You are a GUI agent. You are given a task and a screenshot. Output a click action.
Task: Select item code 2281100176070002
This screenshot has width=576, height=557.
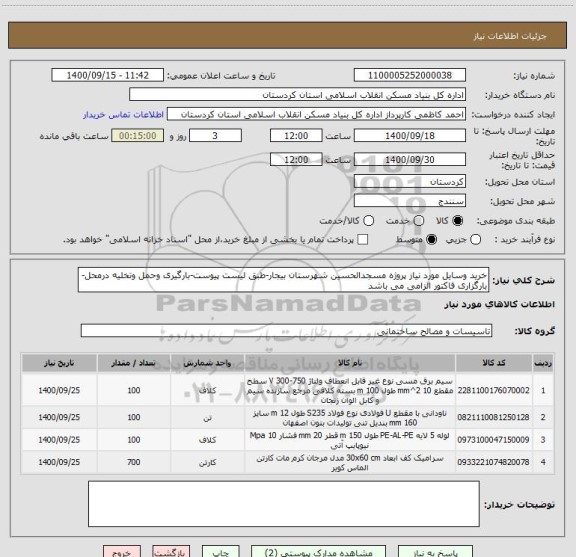[493, 391]
